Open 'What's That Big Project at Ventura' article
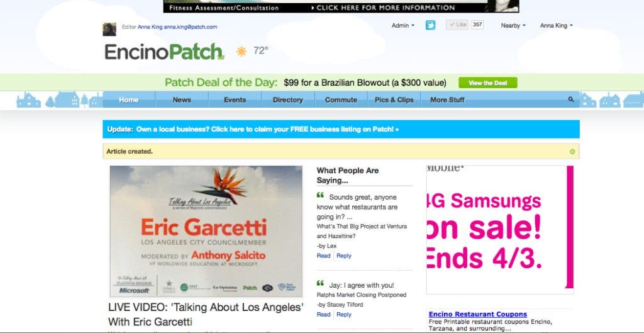This screenshot has width=644, height=333. pos(362,231)
